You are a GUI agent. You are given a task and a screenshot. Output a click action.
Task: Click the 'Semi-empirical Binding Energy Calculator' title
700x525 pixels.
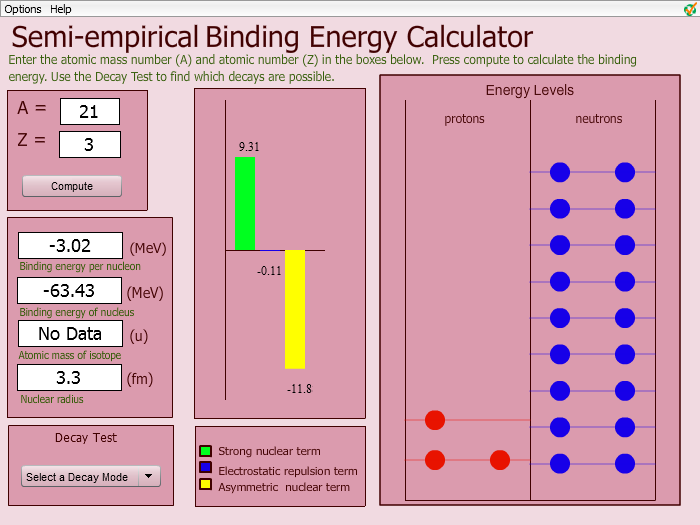tap(272, 37)
